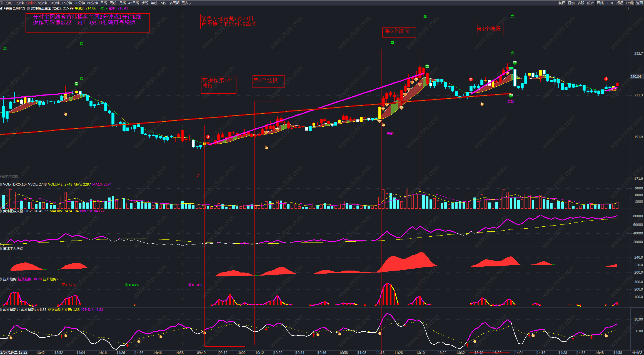Click the 220.34 current price marker on axis

[x=636, y=76]
